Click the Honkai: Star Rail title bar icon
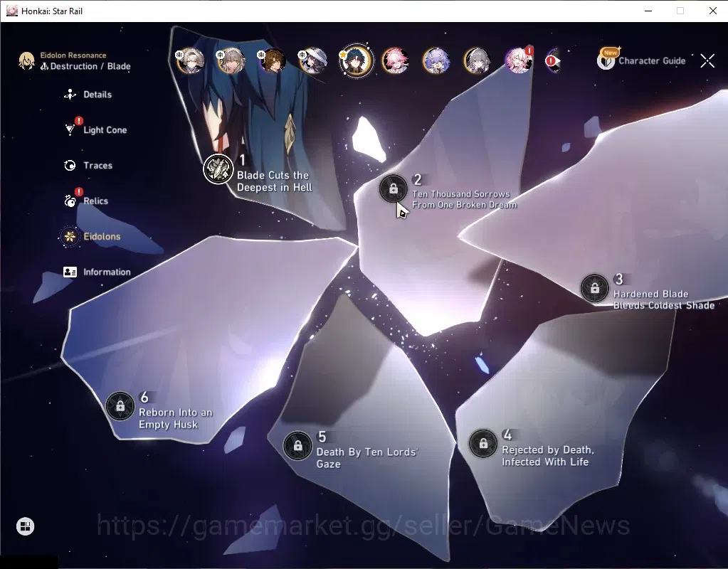 [11, 11]
